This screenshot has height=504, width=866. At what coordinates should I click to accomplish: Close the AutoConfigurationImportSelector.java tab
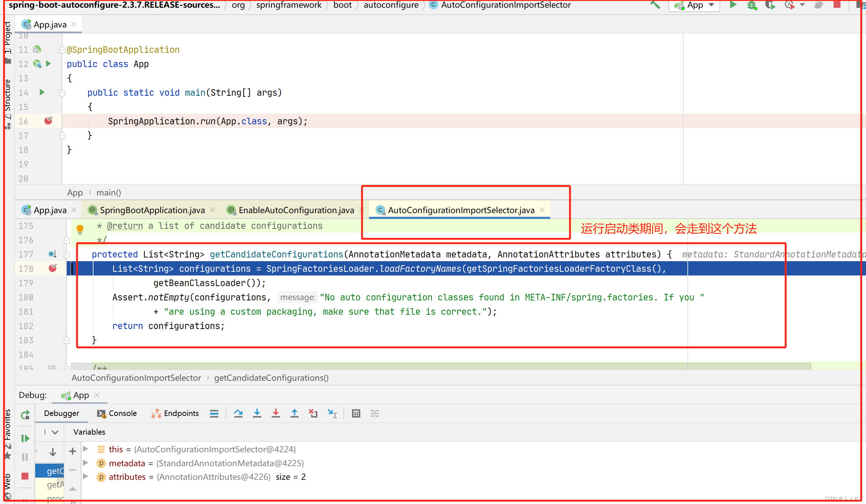pyautogui.click(x=542, y=210)
